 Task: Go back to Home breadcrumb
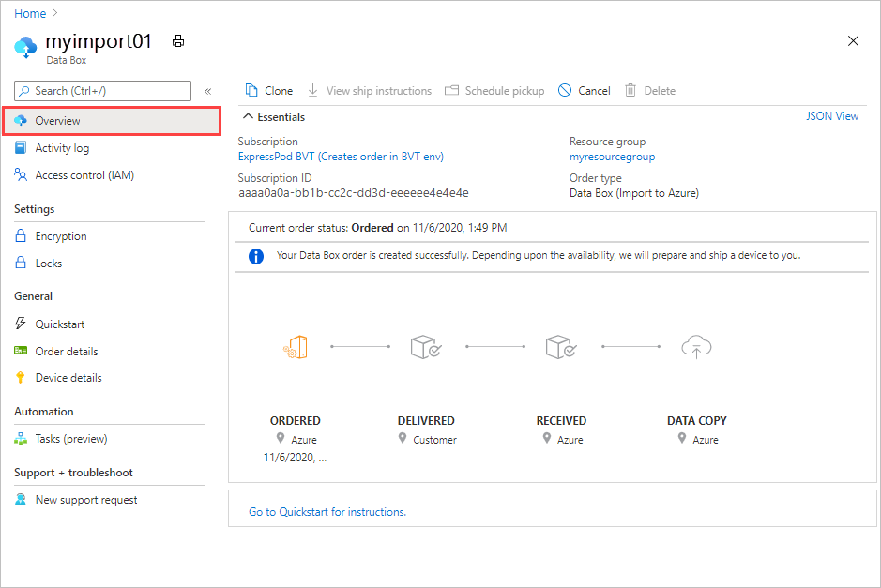click(x=30, y=13)
